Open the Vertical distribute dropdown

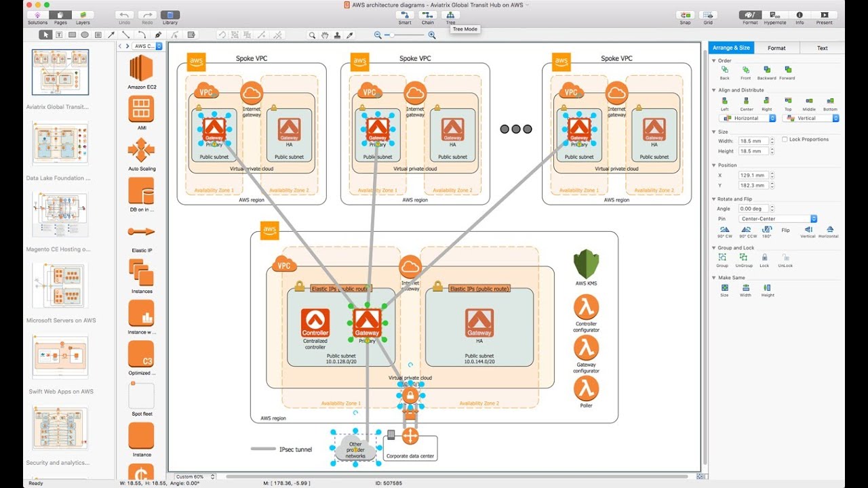811,118
